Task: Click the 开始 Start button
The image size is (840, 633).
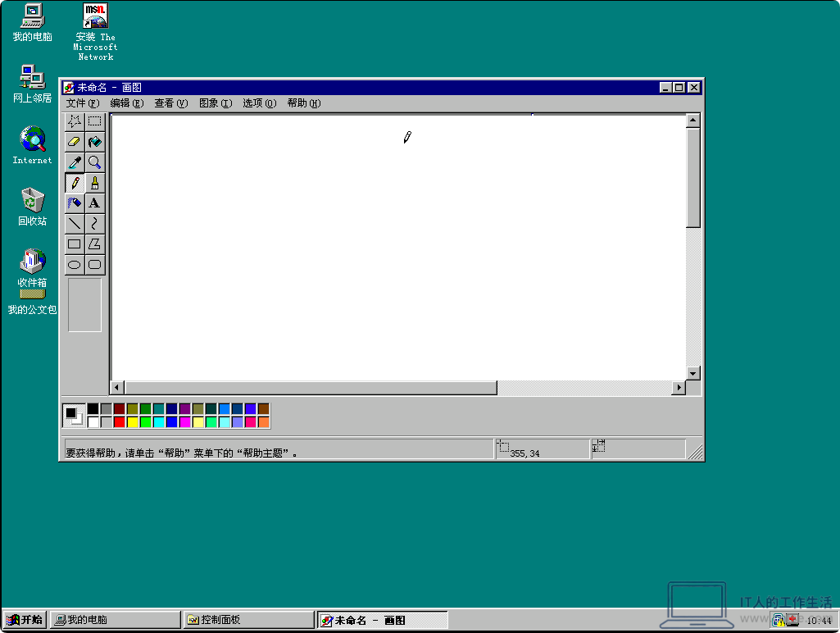Action: click(25, 620)
